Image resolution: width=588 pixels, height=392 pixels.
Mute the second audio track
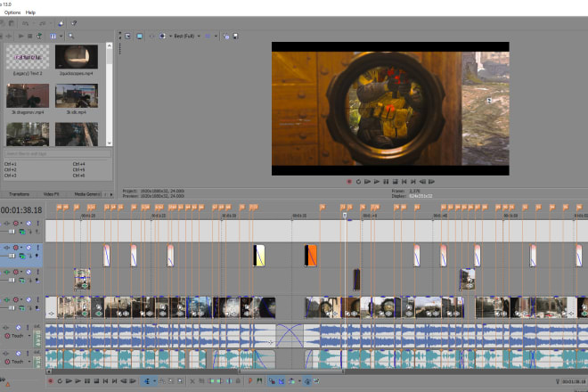(x=19, y=353)
